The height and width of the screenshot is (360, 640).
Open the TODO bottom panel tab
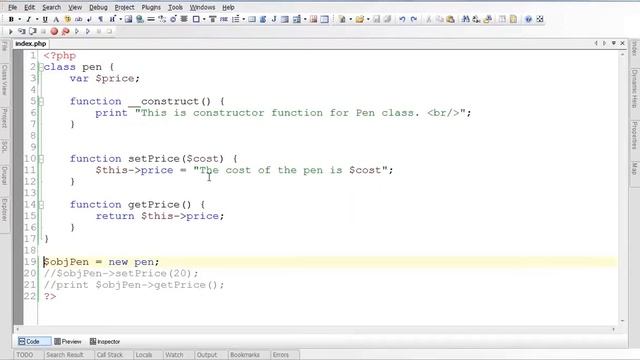tap(24, 355)
